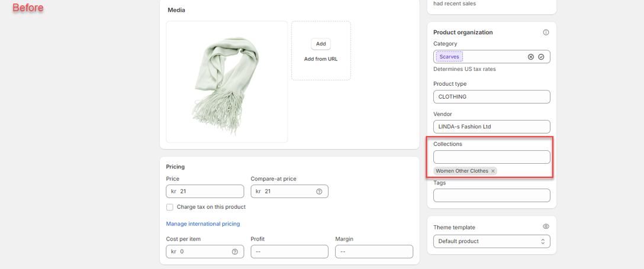The image size is (644, 269).
Task: Select the green scarf product image
Action: pos(227,82)
